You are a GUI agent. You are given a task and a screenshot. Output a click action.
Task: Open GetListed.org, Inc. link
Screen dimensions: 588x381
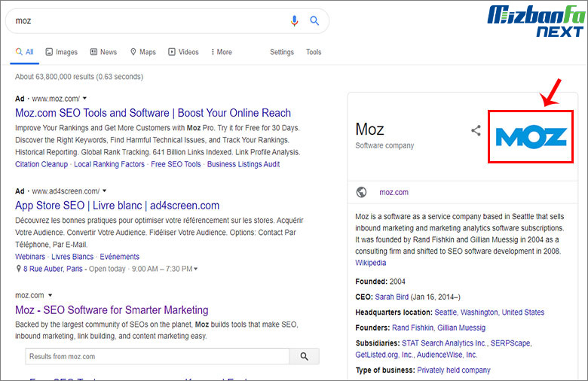coord(384,355)
